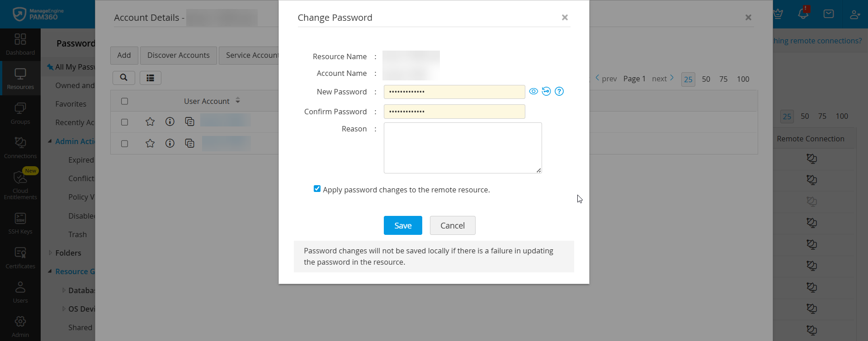
Task: Mark the first account as favorite via star
Action: (150, 121)
